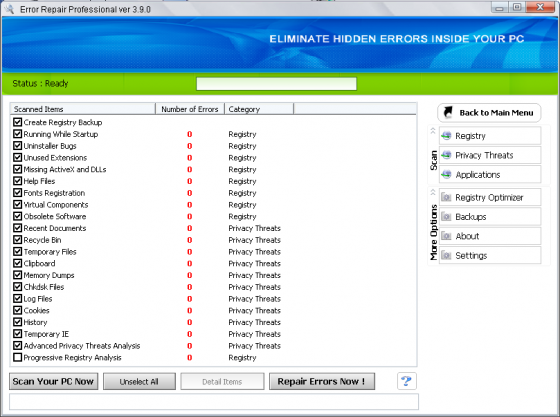This screenshot has height=417, width=560.
Task: Collapse the More Options section chevron
Action: pos(433,192)
